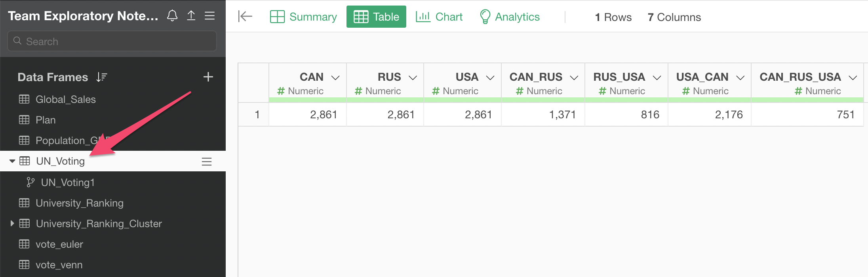
Task: Open the notifications bell icon
Action: (172, 15)
